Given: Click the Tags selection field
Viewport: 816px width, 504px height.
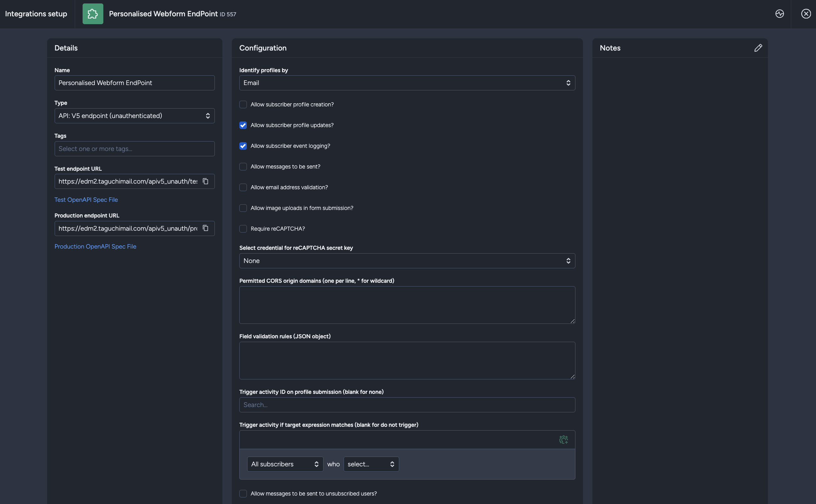Looking at the screenshot, I should (x=134, y=149).
